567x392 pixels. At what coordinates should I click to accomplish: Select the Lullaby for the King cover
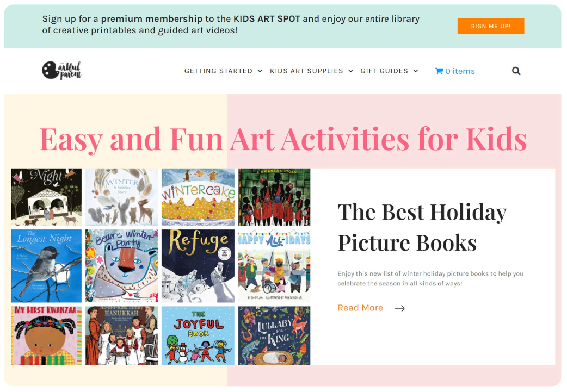coord(274,335)
